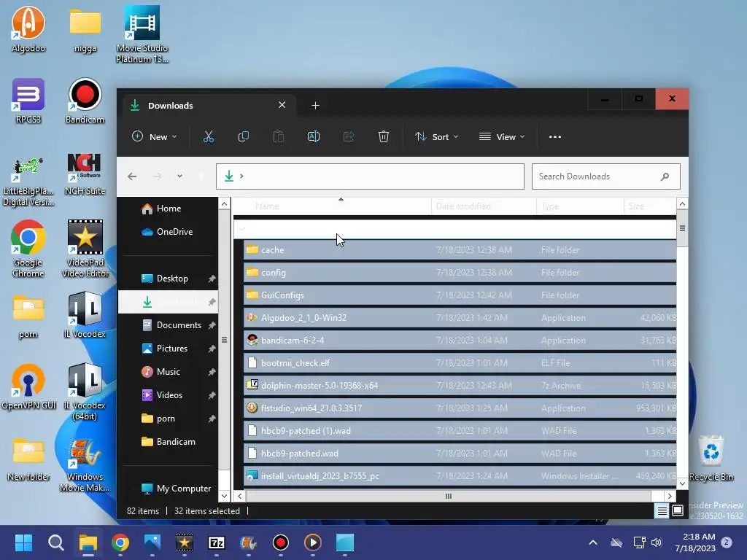Select the Downloads tab
This screenshot has height=560, width=747.
point(209,105)
